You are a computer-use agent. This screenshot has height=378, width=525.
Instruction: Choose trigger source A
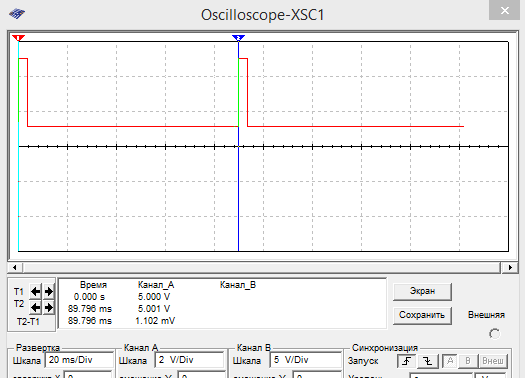(x=450, y=361)
